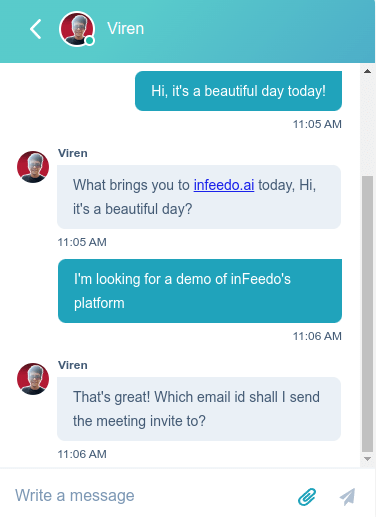Open the infeedo.ai link

(224, 185)
